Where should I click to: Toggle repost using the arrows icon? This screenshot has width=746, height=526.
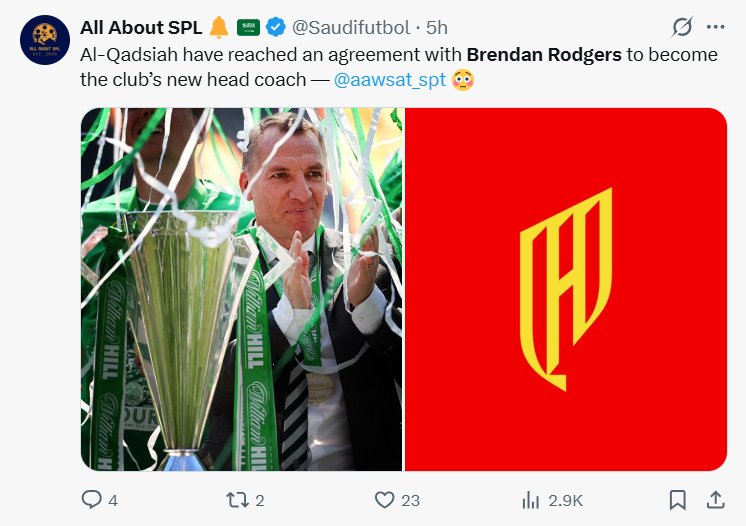pos(238,499)
